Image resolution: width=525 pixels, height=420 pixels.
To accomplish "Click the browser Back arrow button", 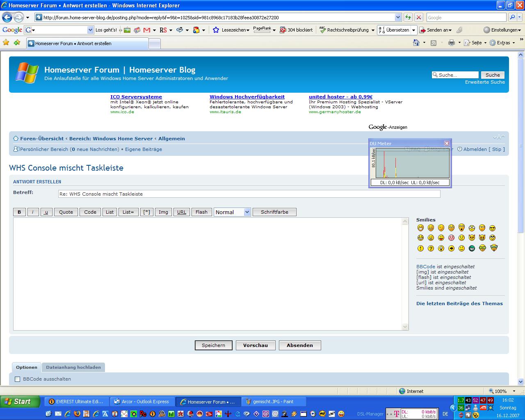I will pos(7,17).
